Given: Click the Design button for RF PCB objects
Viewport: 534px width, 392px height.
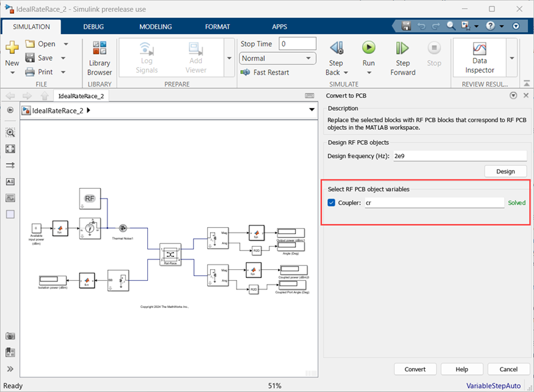Looking at the screenshot, I should (505, 171).
